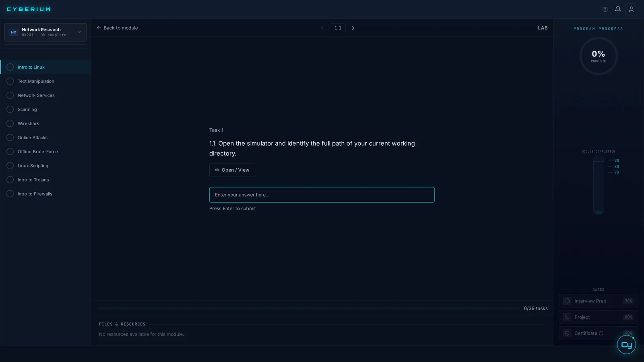
Task: Select the Intro to Firewalls module
Action: click(x=45, y=194)
